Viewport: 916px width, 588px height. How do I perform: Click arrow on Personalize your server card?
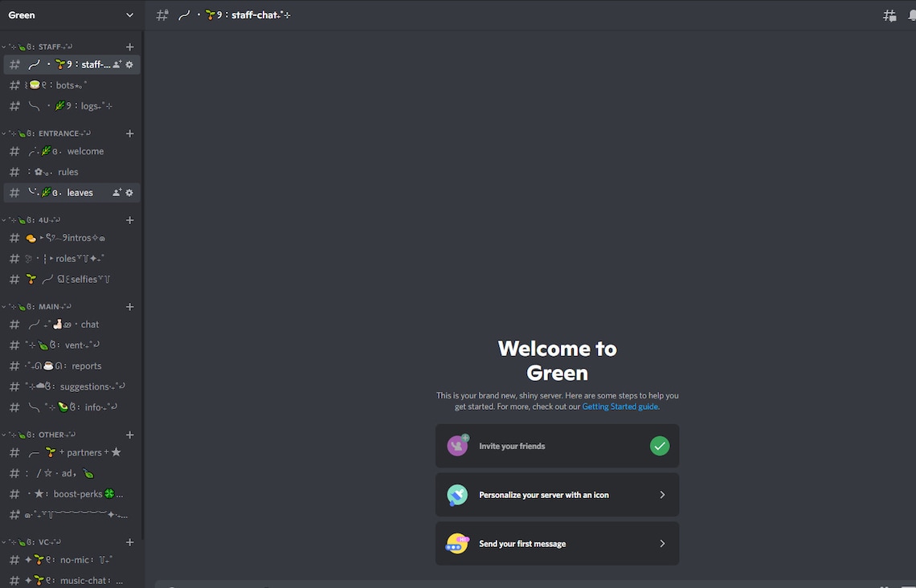662,495
